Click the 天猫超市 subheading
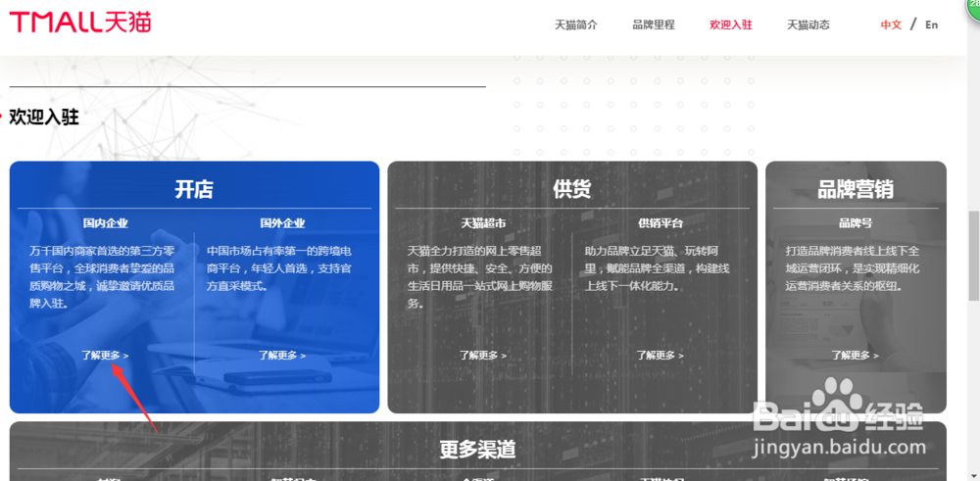This screenshot has width=980, height=481. click(x=484, y=223)
